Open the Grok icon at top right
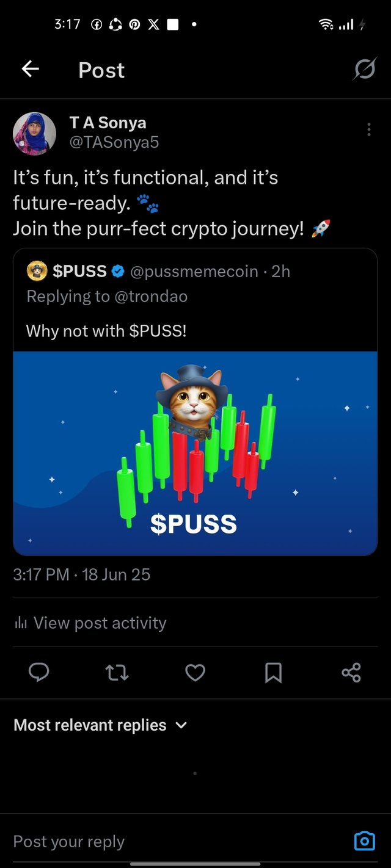The image size is (391, 868). coord(364,70)
